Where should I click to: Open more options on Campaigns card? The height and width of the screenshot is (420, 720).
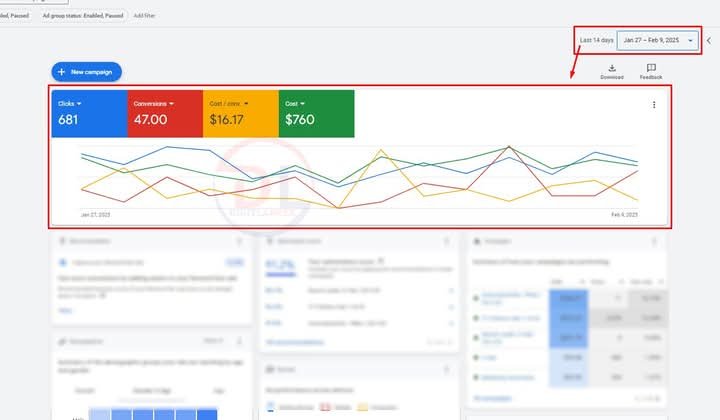[656, 241]
